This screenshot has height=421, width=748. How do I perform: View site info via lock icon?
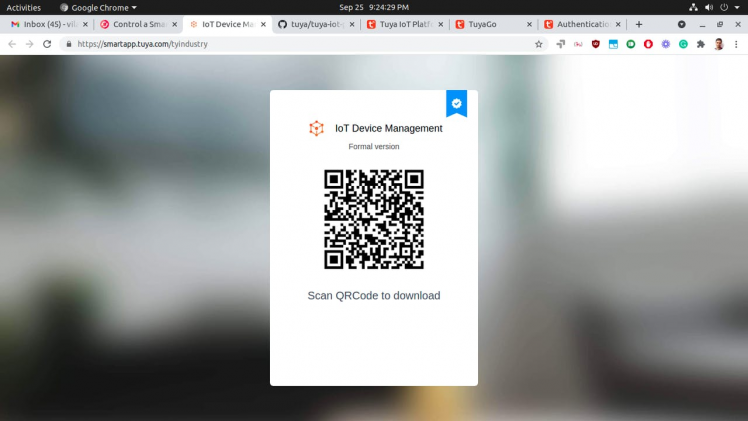coord(69,44)
